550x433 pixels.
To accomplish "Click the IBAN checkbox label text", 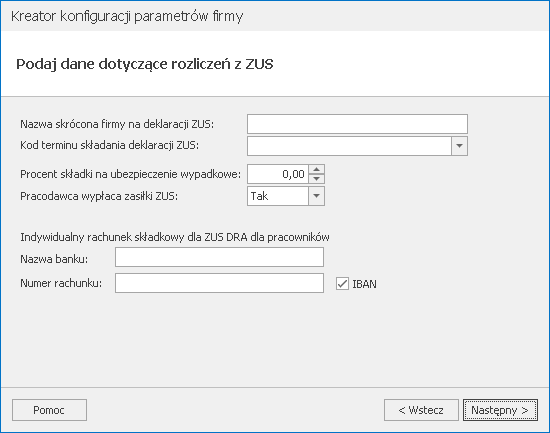I will [364, 284].
